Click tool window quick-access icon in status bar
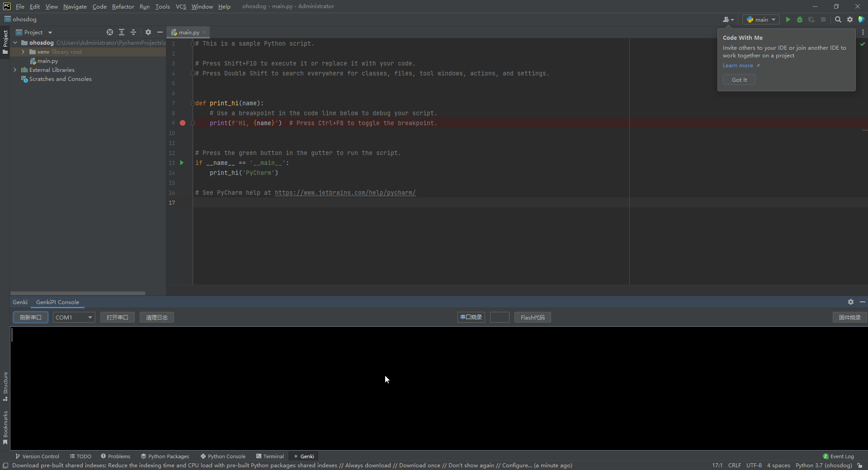The width and height of the screenshot is (868, 470). [5, 465]
